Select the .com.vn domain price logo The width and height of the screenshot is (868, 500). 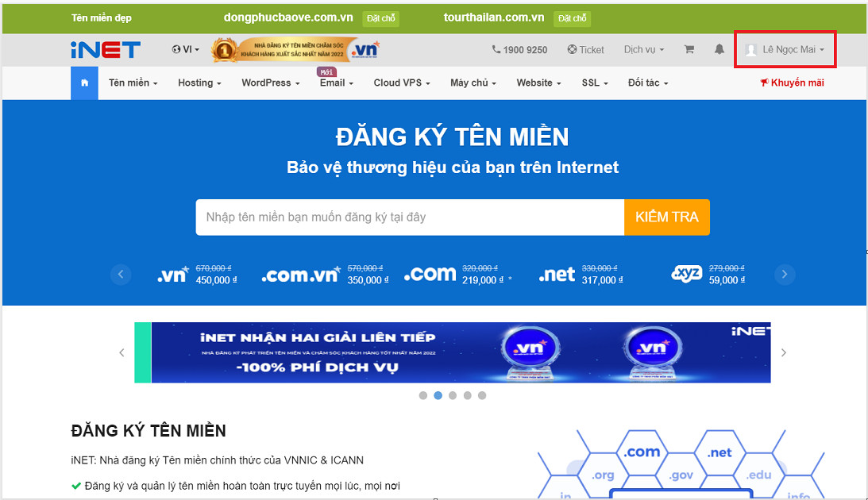301,275
